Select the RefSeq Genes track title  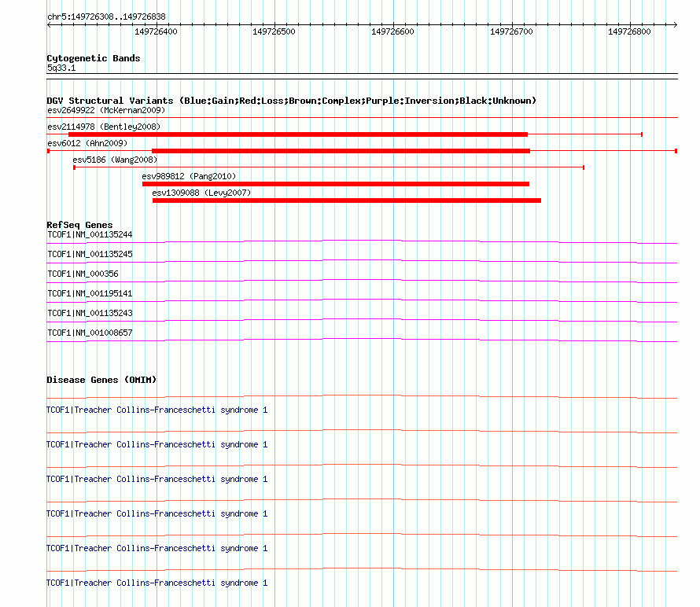point(80,225)
